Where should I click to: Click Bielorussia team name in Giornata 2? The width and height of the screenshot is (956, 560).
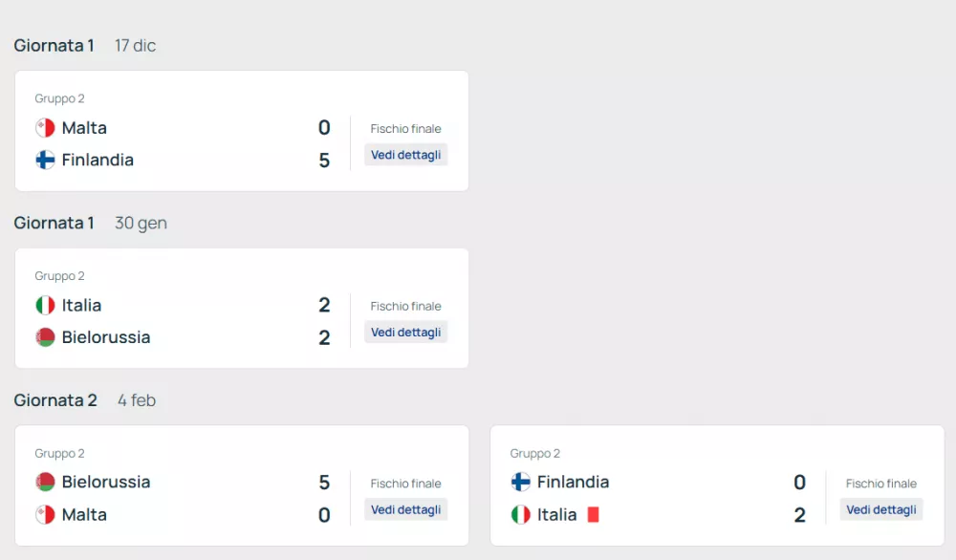[x=106, y=483]
